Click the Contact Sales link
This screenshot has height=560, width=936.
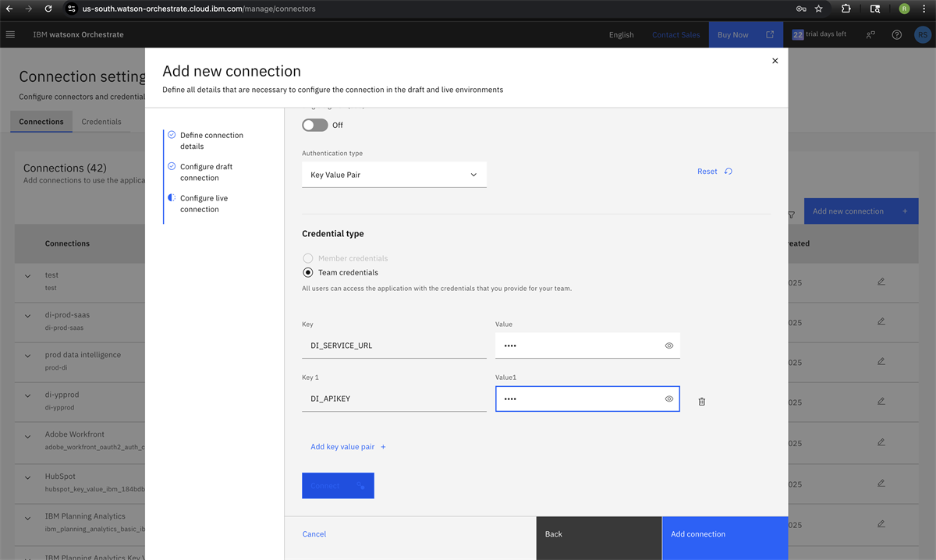pyautogui.click(x=675, y=34)
